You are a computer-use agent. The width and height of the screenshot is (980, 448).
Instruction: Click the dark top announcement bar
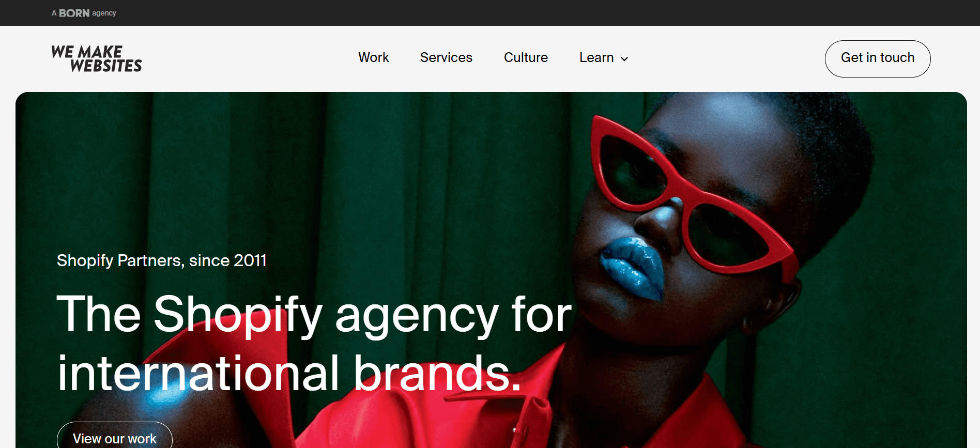point(490,13)
